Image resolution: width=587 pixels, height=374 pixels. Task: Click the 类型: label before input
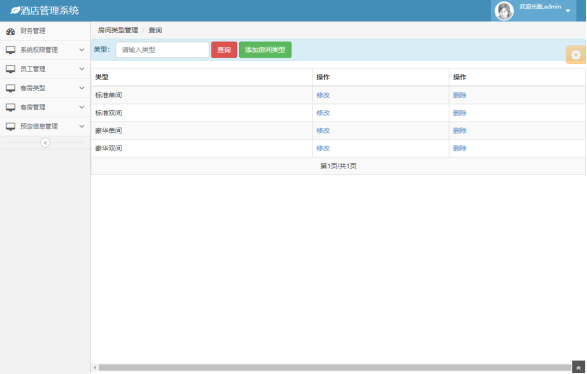[102, 49]
